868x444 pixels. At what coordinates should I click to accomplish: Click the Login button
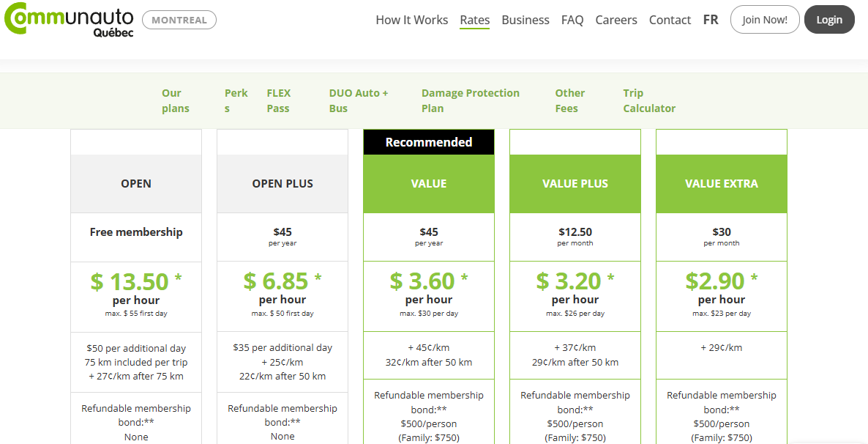(x=829, y=20)
